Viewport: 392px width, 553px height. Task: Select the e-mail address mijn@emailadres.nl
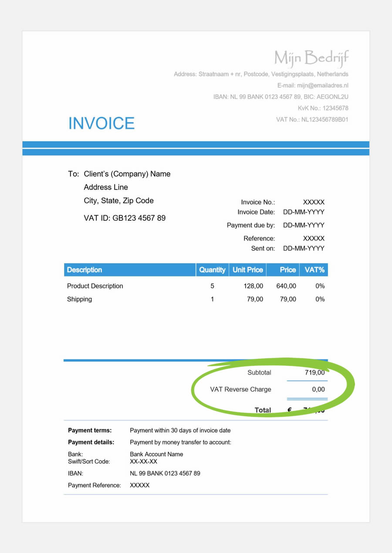click(322, 85)
